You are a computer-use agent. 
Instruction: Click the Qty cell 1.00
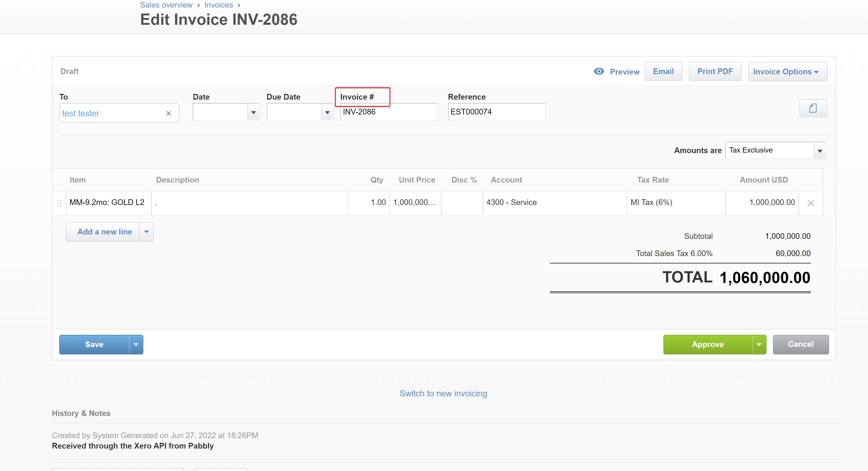click(369, 203)
